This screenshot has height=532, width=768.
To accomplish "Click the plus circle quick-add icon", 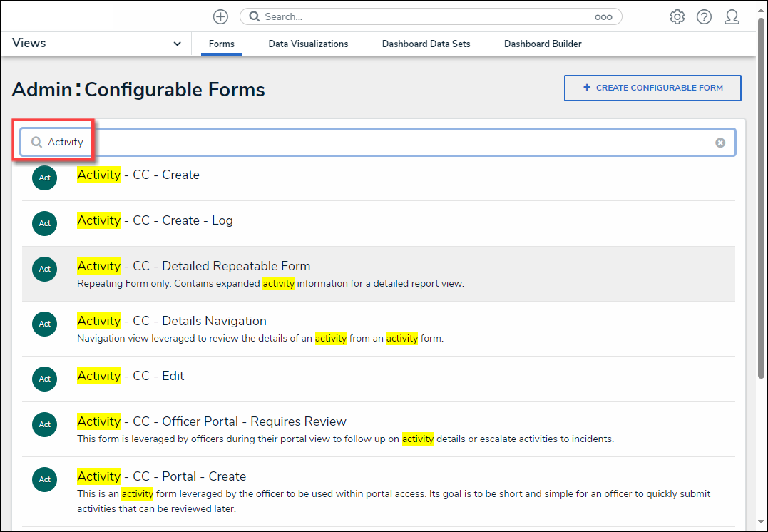I will point(221,17).
